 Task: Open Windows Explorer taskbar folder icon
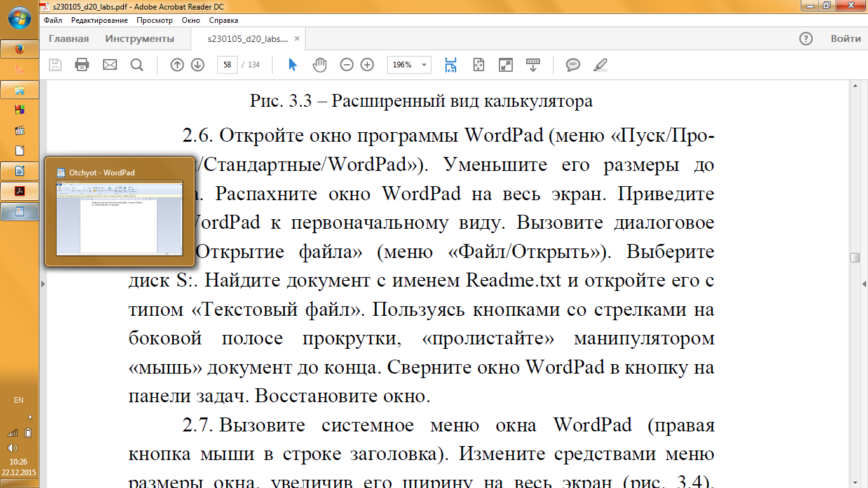click(20, 90)
